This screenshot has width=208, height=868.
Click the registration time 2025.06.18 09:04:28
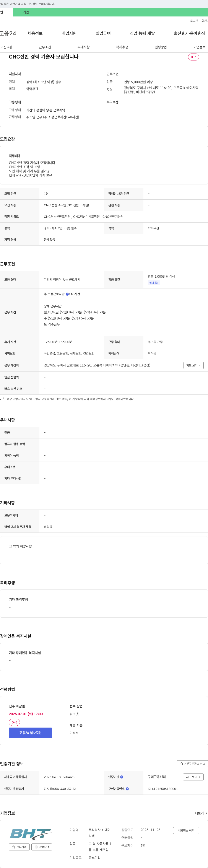(59, 777)
